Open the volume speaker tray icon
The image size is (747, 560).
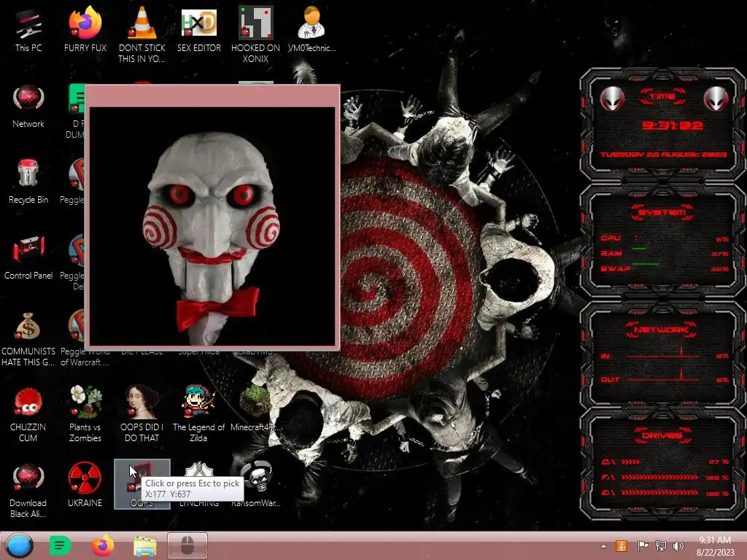(678, 546)
